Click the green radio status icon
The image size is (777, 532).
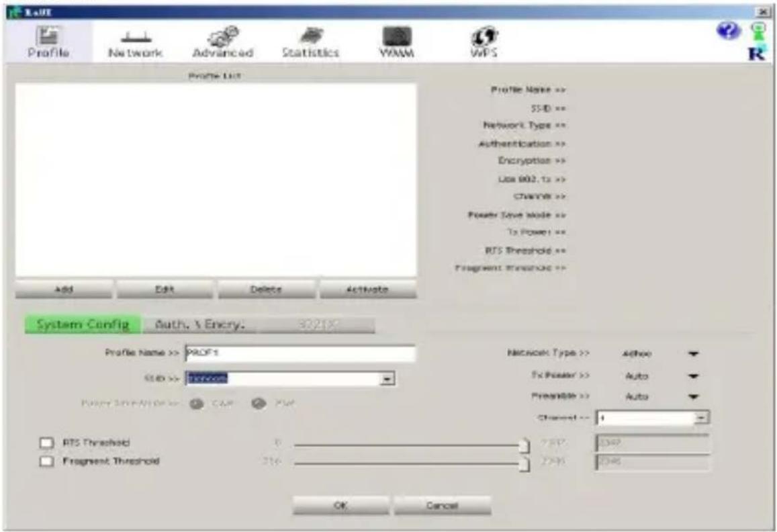(758, 32)
